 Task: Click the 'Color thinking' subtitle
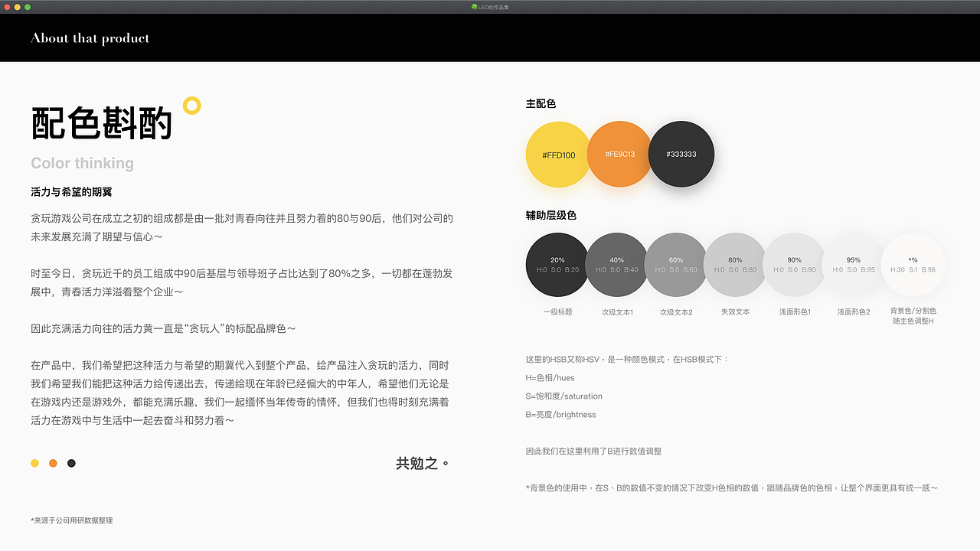click(x=82, y=163)
